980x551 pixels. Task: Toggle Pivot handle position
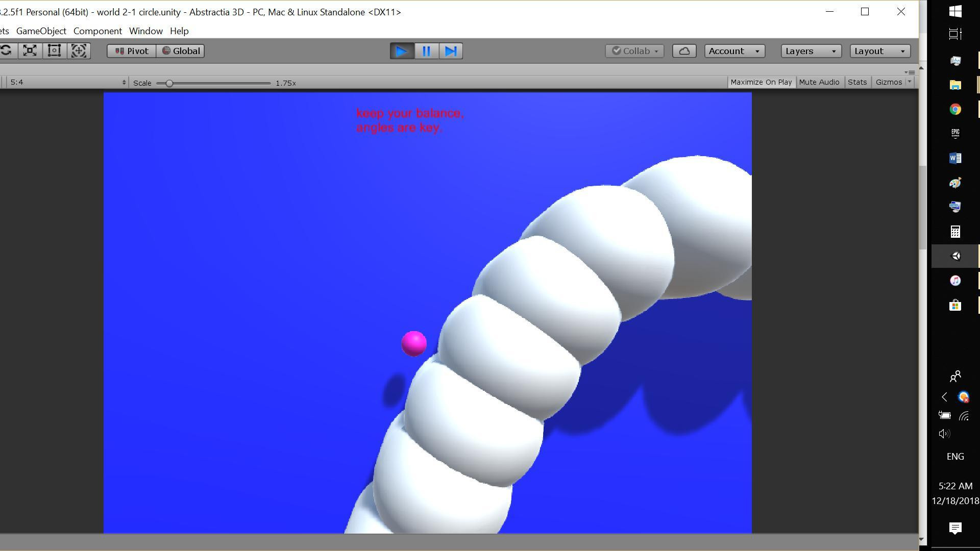(131, 51)
